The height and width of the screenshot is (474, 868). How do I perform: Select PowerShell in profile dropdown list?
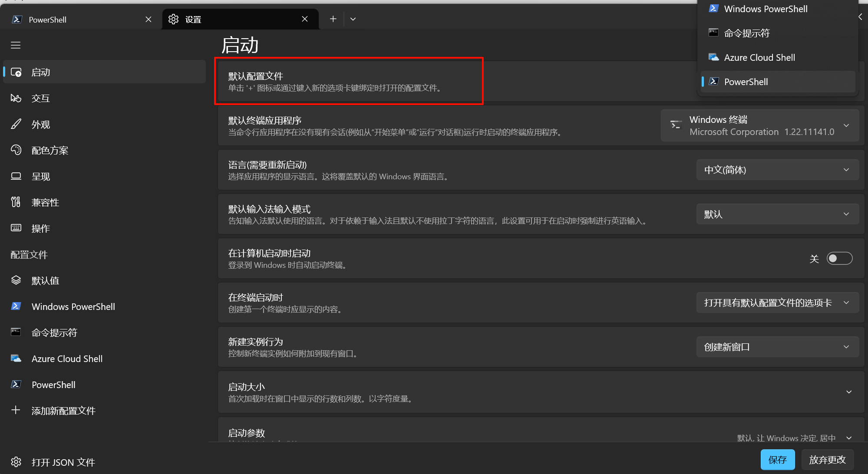[778, 82]
